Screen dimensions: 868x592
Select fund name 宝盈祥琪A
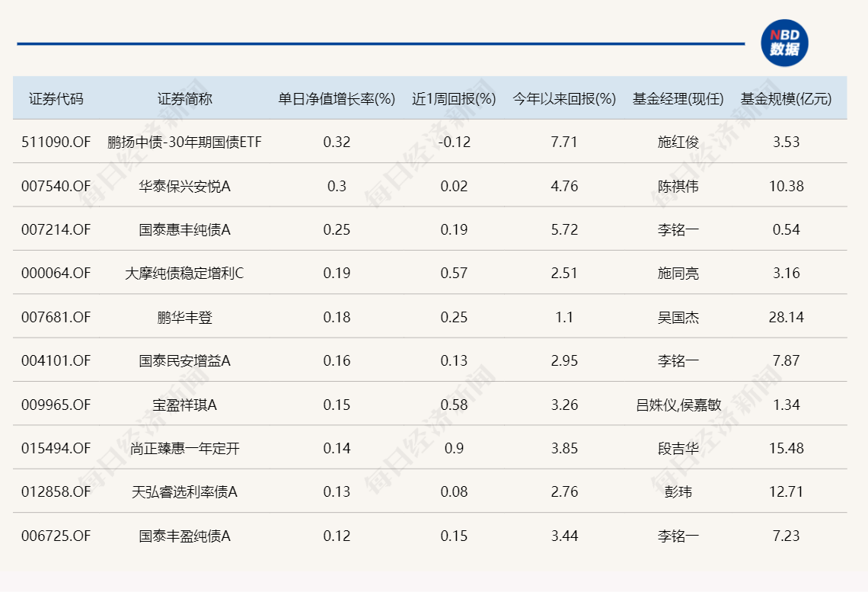point(184,405)
